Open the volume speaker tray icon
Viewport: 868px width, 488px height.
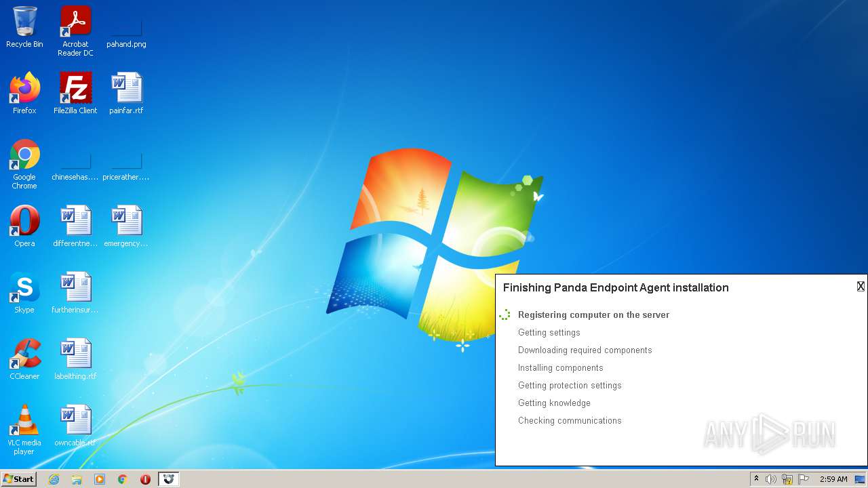click(x=771, y=479)
